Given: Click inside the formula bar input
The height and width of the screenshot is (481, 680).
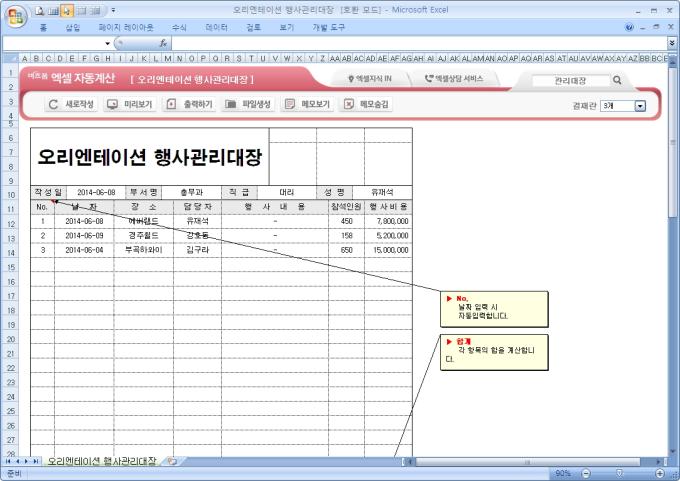Looking at the screenshot, I should 419,43.
